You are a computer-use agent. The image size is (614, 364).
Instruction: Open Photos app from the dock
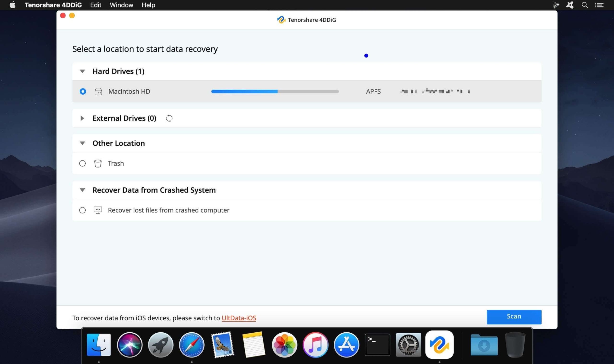point(284,344)
